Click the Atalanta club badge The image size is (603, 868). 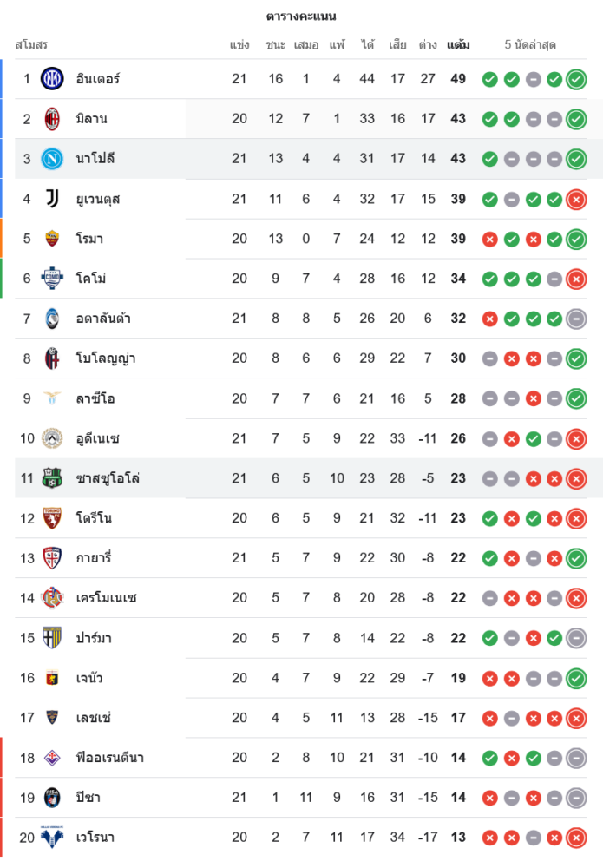[x=53, y=319]
